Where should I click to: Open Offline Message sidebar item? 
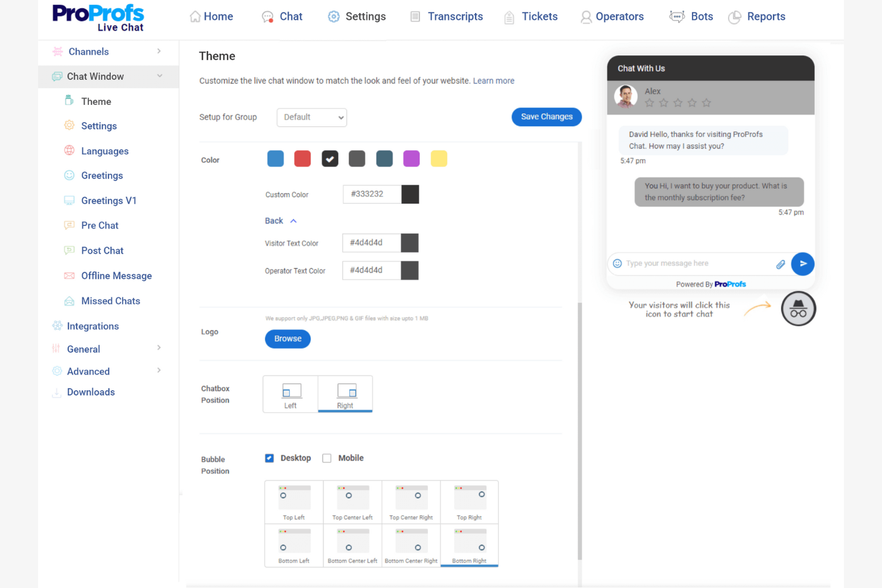coord(116,276)
